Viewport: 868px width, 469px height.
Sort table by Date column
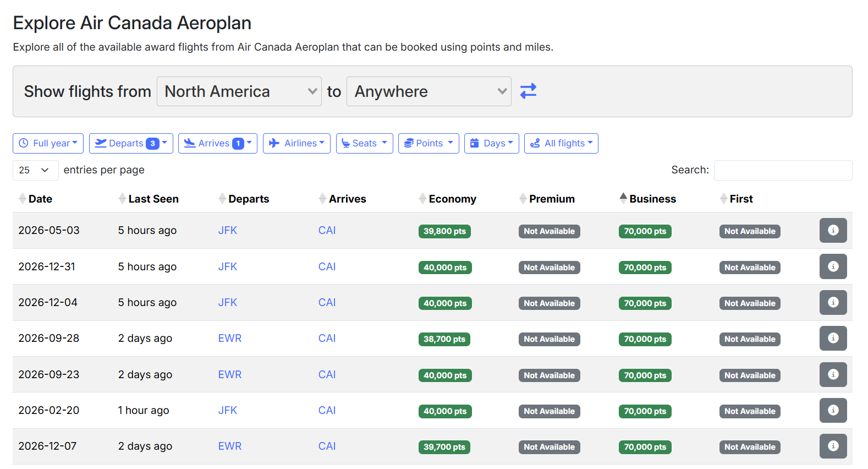pos(40,199)
